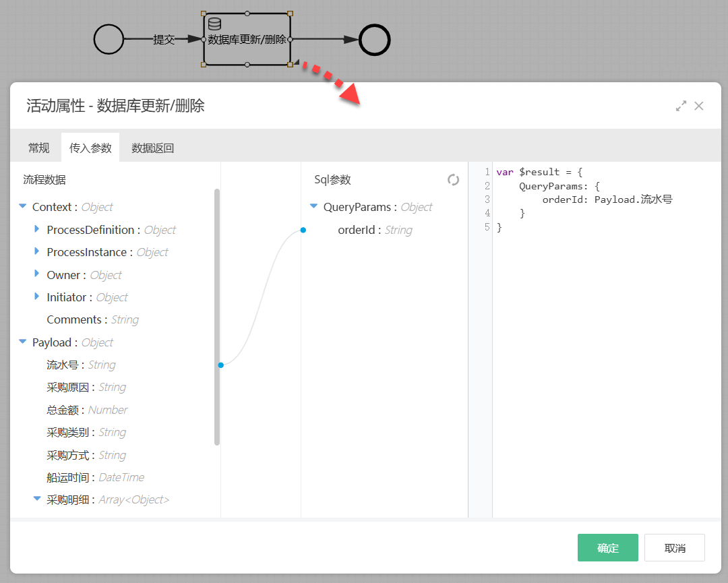
Task: Click the database icon on the task node
Action: pyautogui.click(x=214, y=24)
